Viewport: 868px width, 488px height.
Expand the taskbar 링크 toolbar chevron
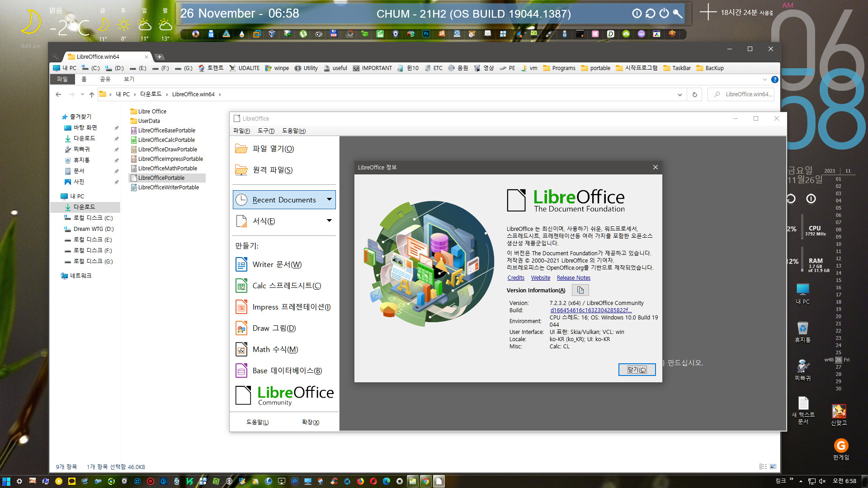tap(791, 479)
